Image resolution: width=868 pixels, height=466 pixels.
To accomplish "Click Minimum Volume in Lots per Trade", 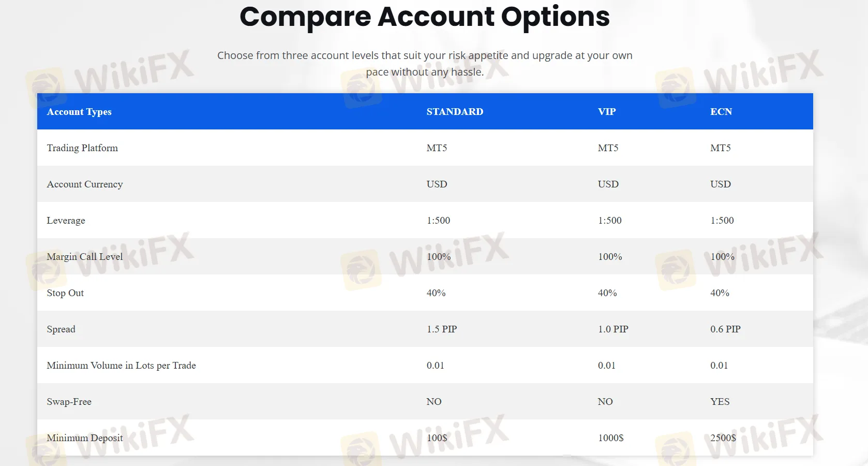I will click(121, 366).
